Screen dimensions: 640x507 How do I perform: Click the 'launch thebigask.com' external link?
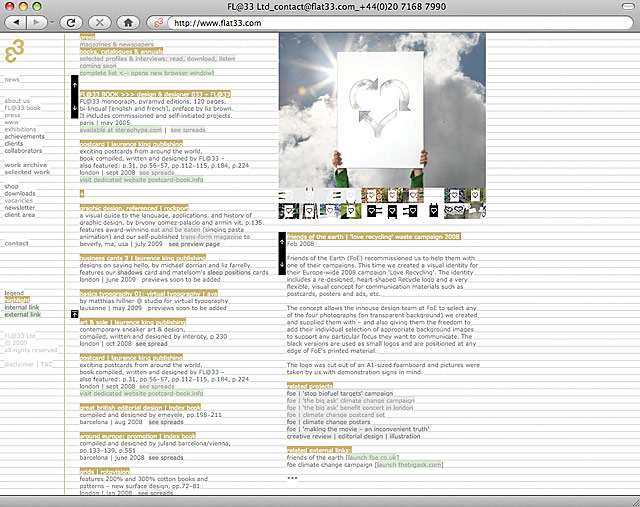(409, 465)
